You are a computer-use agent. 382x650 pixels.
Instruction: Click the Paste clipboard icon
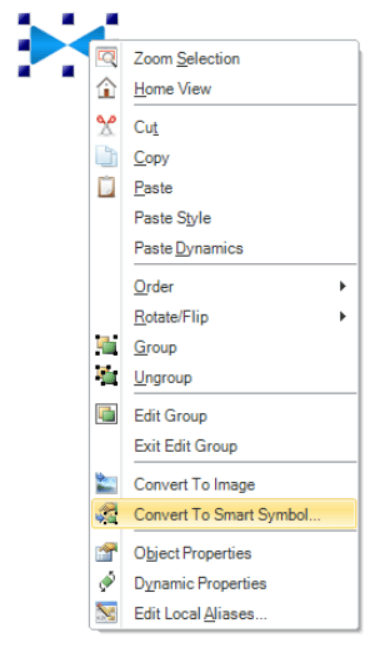click(x=106, y=187)
